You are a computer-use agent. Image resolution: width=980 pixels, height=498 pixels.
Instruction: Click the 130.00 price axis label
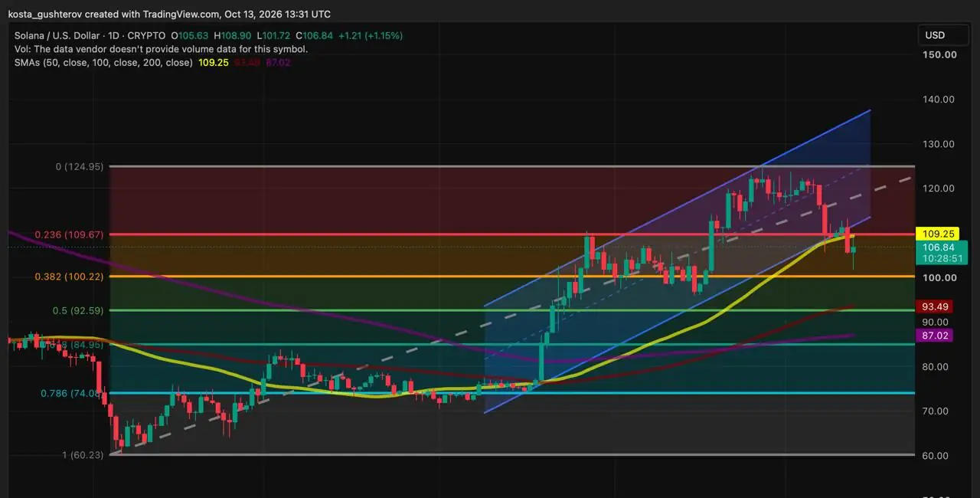pyautogui.click(x=938, y=143)
